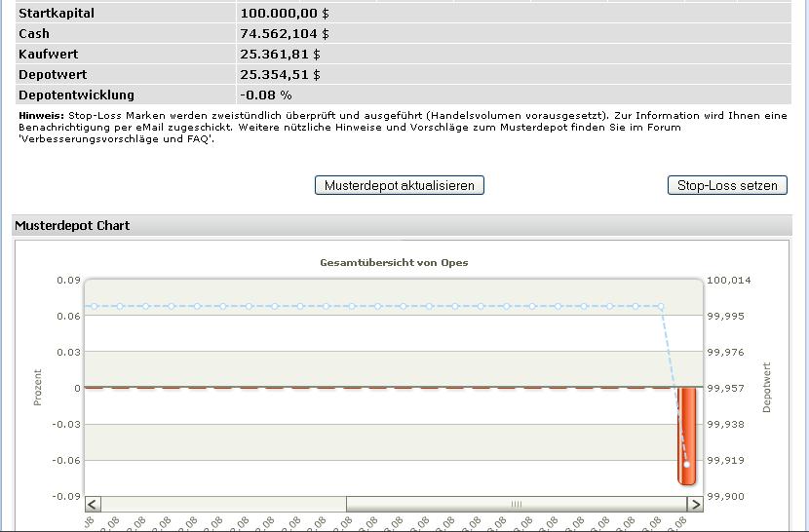This screenshot has width=809, height=532.
Task: Click the chart scrollbar left arrow
Action: [x=93, y=504]
